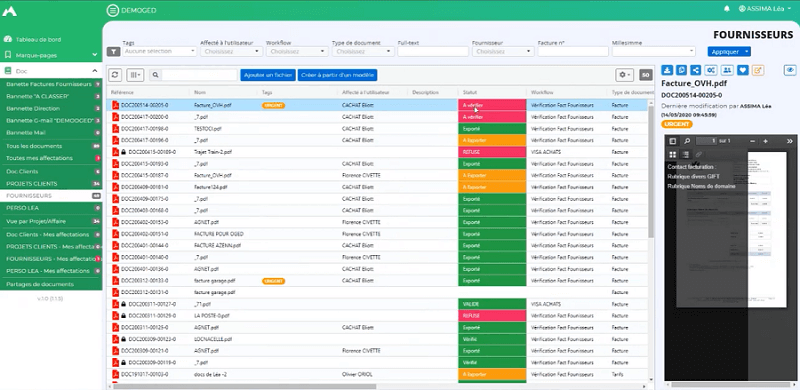This screenshot has width=800, height=390.
Task: Click search magnifier icon in list toolbar
Action: pos(155,75)
